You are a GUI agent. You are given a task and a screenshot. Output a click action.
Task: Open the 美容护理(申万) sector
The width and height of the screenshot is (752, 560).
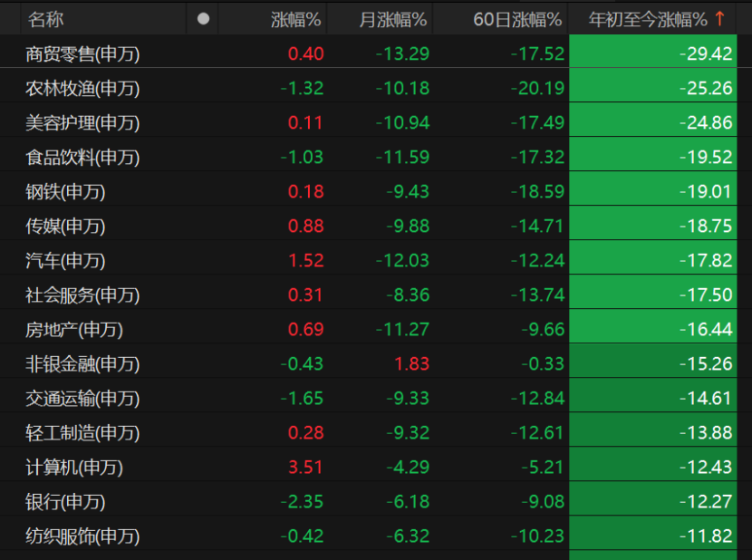(82, 123)
